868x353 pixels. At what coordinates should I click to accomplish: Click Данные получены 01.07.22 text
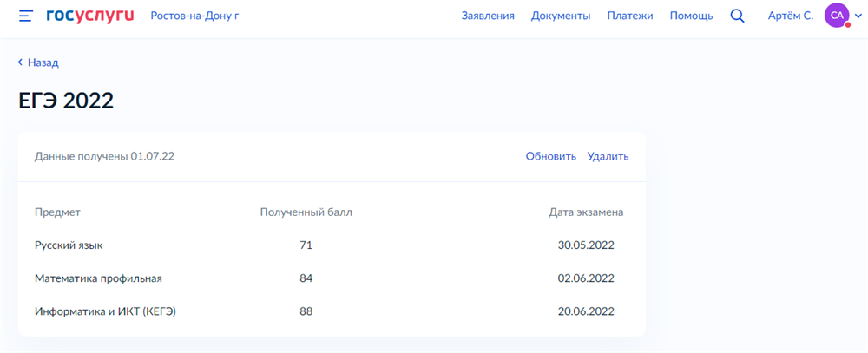[x=105, y=157]
